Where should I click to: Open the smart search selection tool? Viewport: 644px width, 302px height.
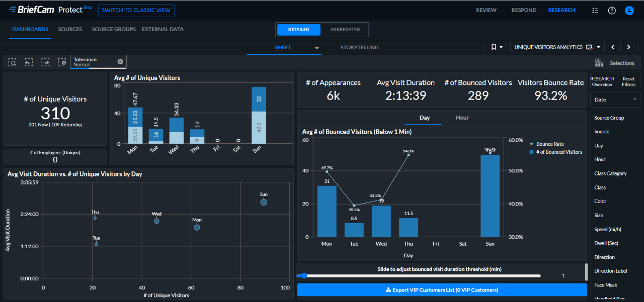13,62
